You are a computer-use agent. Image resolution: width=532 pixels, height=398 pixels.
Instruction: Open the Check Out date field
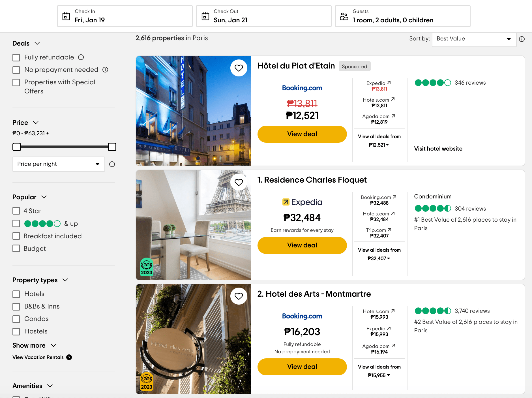pyautogui.click(x=264, y=16)
